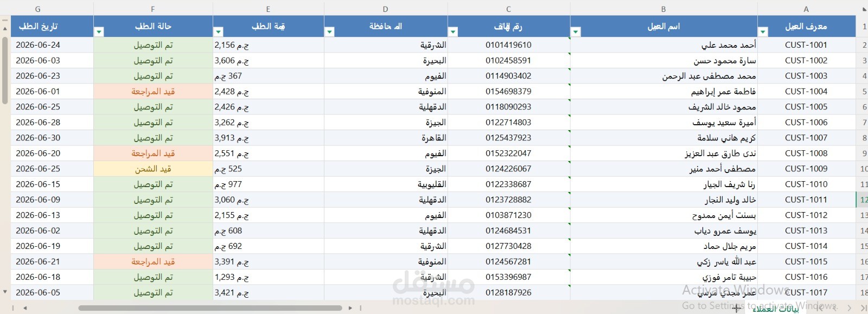Click cell CUST-1011
The image size is (868, 314).
(806, 200)
